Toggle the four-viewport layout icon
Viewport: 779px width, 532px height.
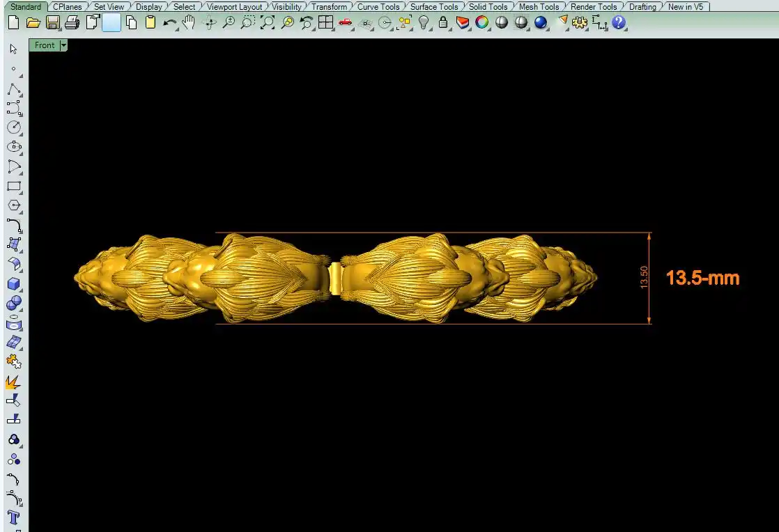tap(325, 23)
